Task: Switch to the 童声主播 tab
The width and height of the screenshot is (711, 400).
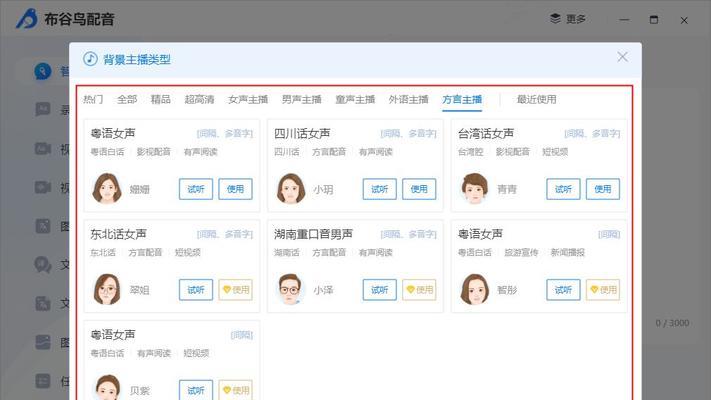Action: click(355, 99)
